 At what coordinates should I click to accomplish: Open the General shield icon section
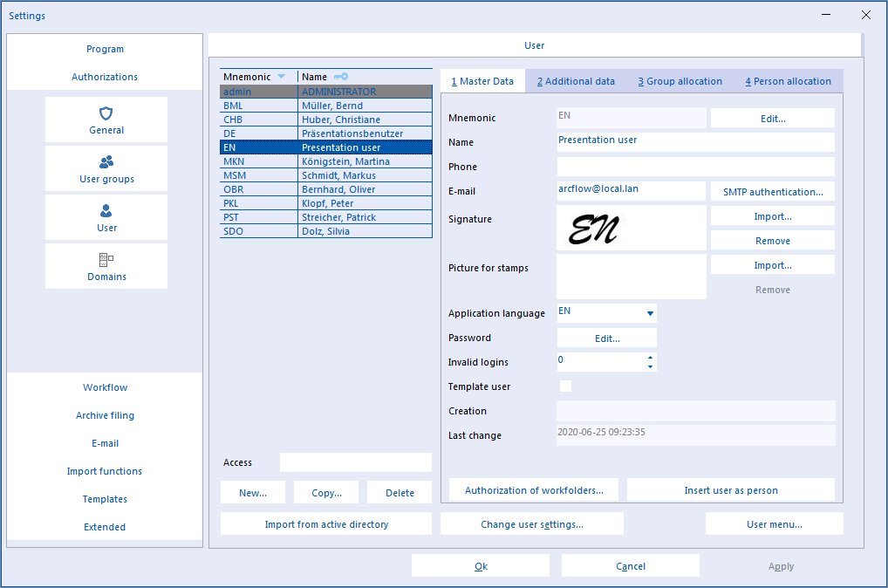106,114
